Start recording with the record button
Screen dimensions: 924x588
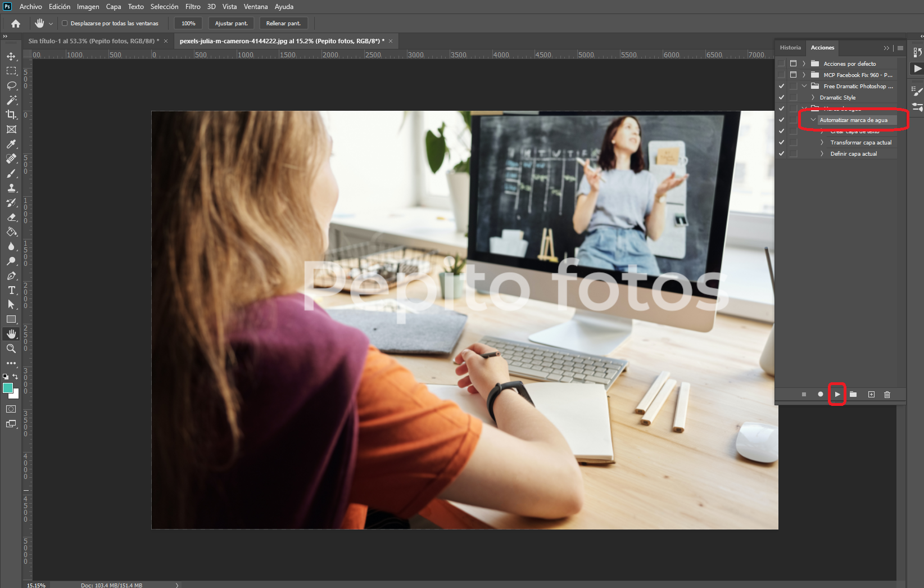click(821, 395)
